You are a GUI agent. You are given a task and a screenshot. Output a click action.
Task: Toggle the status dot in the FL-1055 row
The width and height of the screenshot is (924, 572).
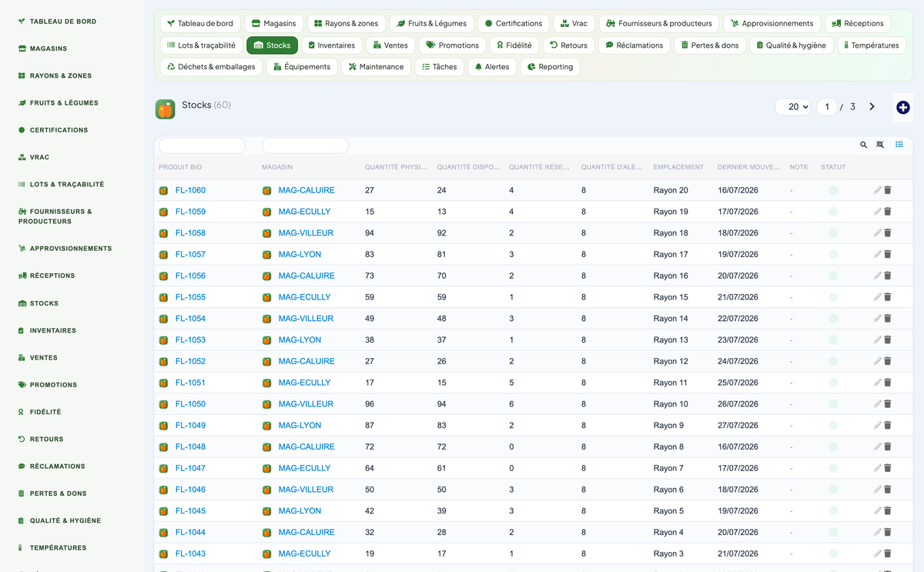[x=833, y=297]
